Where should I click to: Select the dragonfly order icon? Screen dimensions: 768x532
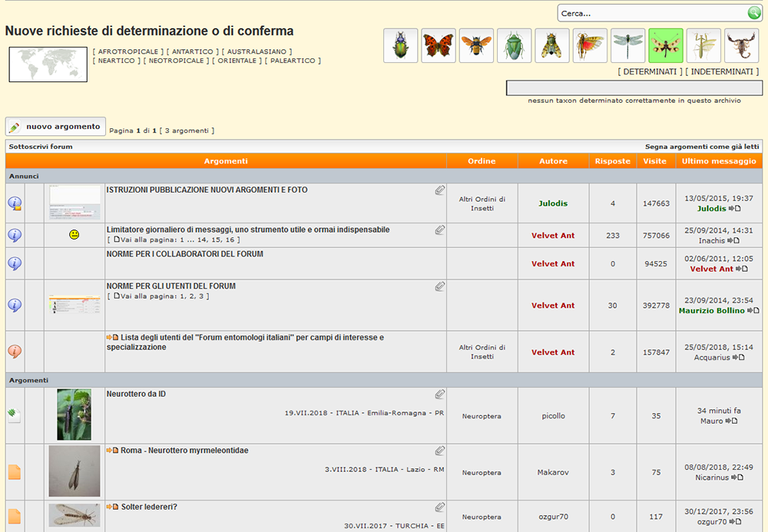628,46
